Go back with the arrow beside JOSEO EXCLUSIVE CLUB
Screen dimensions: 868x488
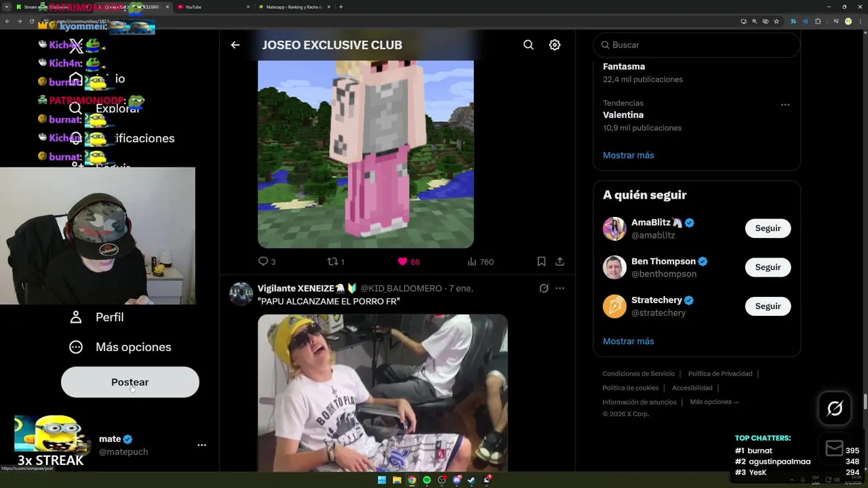click(235, 45)
